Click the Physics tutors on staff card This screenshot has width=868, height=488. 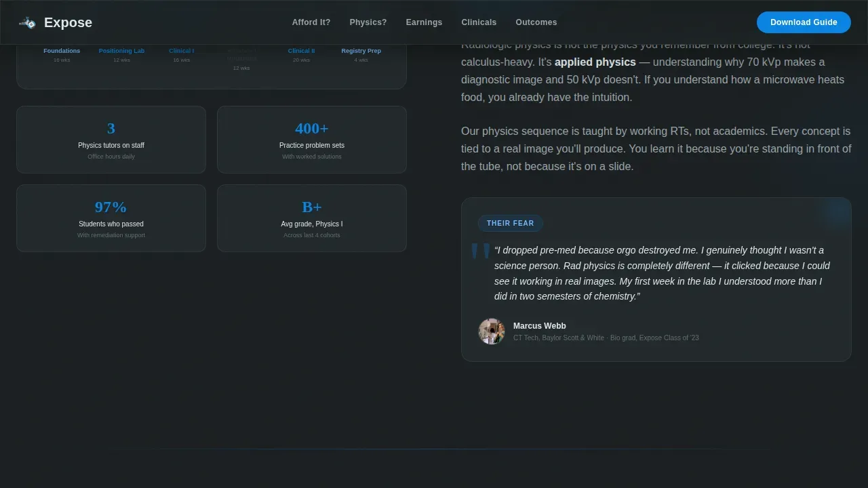pyautogui.click(x=111, y=140)
